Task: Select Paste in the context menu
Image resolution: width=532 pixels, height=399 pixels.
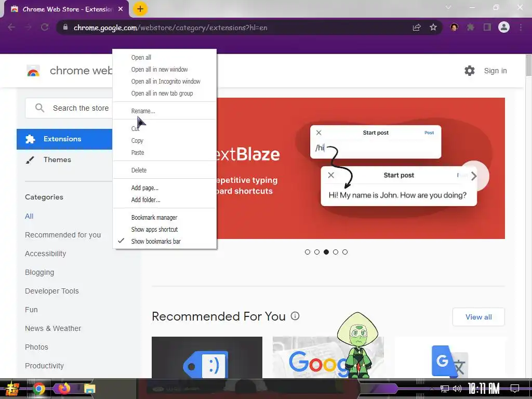Action: tap(165, 152)
